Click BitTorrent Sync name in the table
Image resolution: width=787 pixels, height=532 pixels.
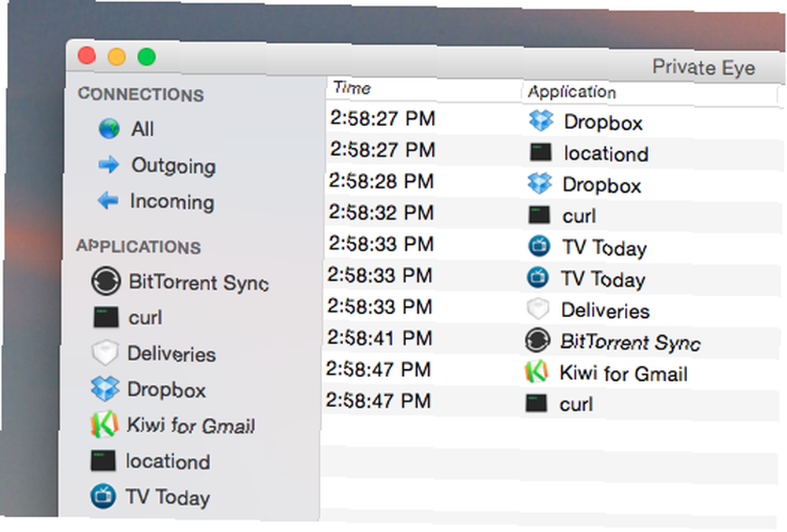pyautogui.click(x=630, y=342)
